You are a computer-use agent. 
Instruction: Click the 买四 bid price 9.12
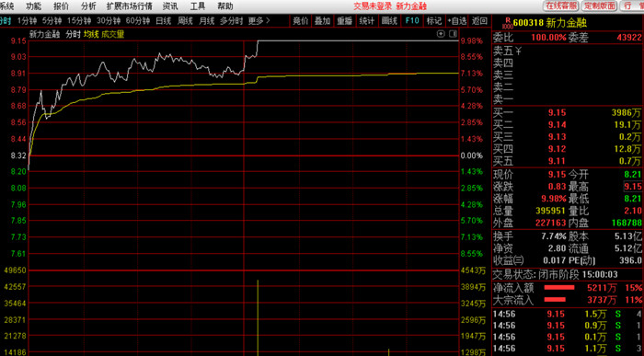[557, 149]
